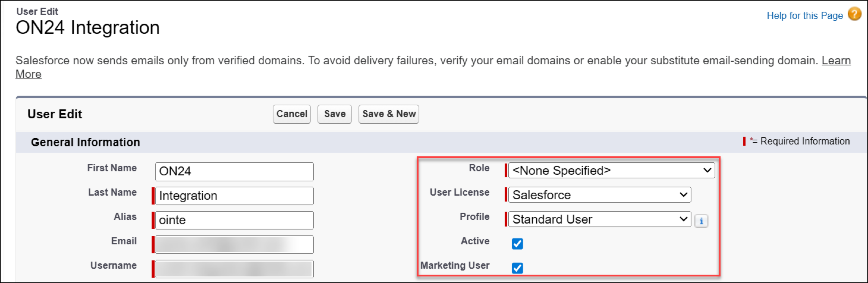The height and width of the screenshot is (283, 868).
Task: Expand the Profile dropdown
Action: click(x=600, y=219)
